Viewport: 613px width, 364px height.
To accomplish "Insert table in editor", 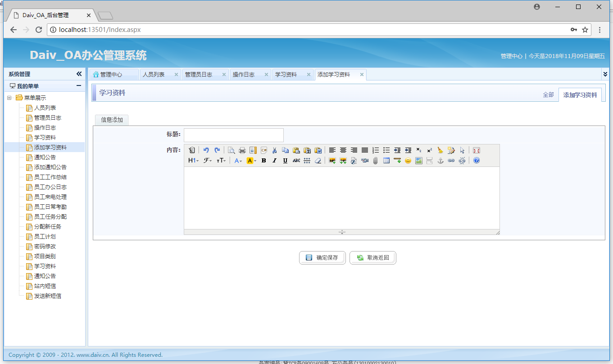I will pyautogui.click(x=386, y=161).
